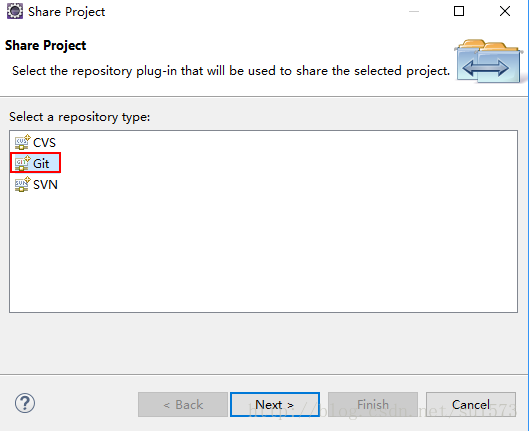Viewport: 529px width, 431px height.
Task: Close the Share Project dialog with X
Action: point(505,11)
